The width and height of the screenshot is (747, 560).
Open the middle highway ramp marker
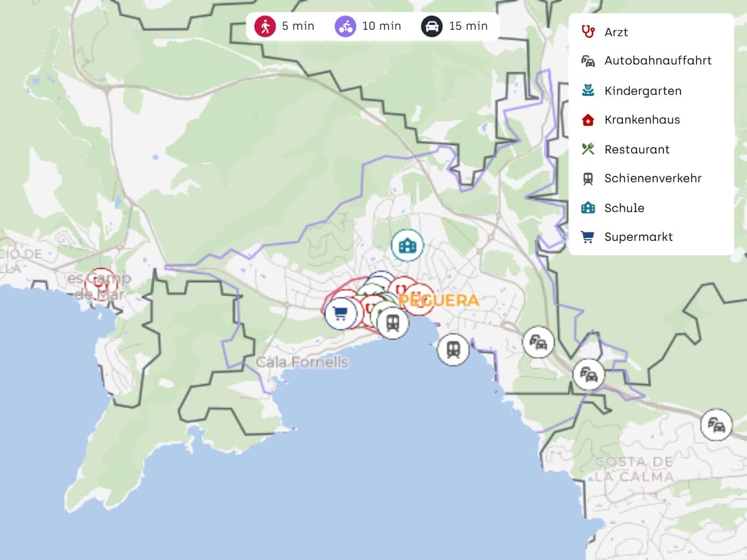tap(589, 375)
